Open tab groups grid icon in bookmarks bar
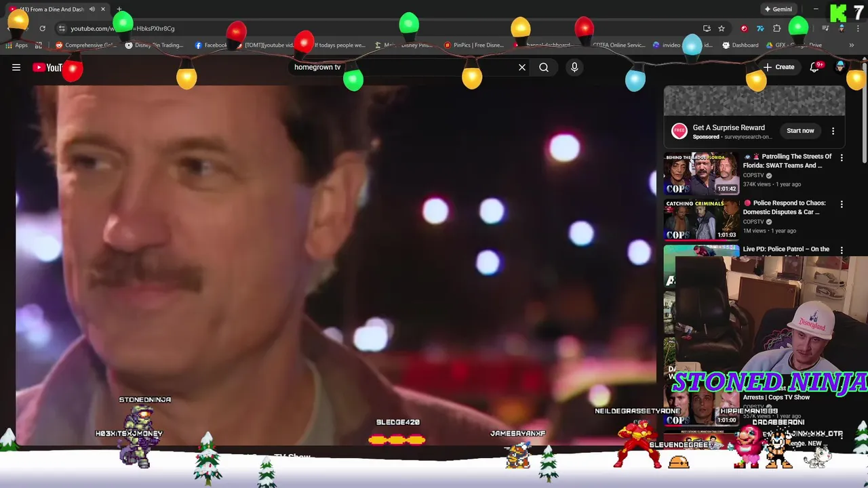This screenshot has width=868, height=488. pos(39,45)
